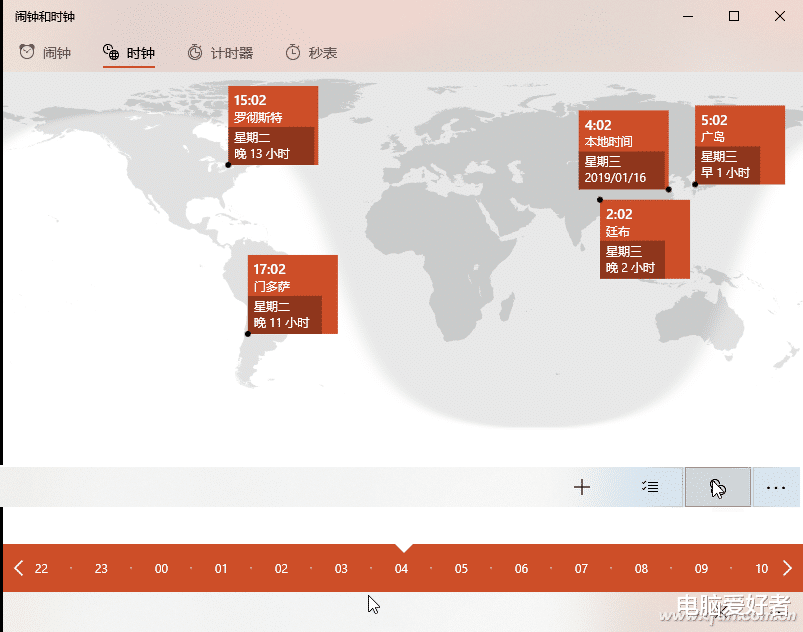Open the more options ellipsis menu
This screenshot has width=803, height=632.
pos(775,487)
